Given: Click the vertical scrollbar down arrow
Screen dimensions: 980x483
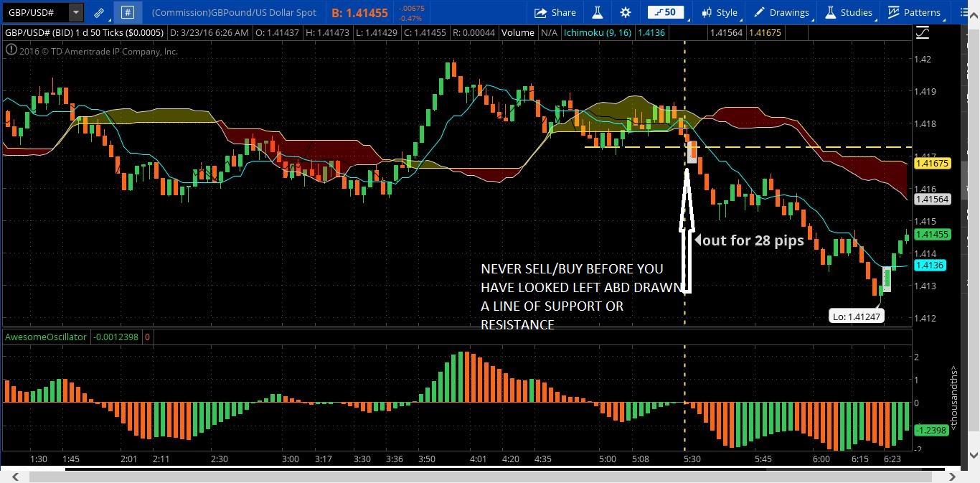Looking at the screenshot, I should (973, 455).
